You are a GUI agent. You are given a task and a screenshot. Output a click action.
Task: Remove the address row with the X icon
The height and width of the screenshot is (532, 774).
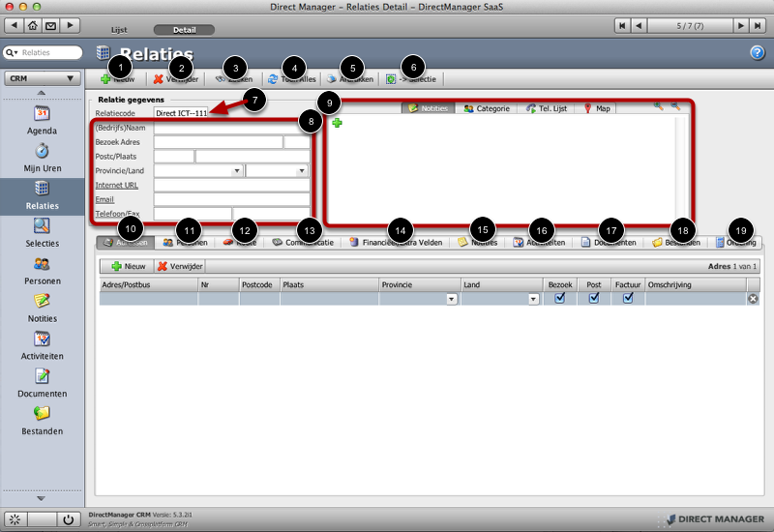click(x=753, y=299)
